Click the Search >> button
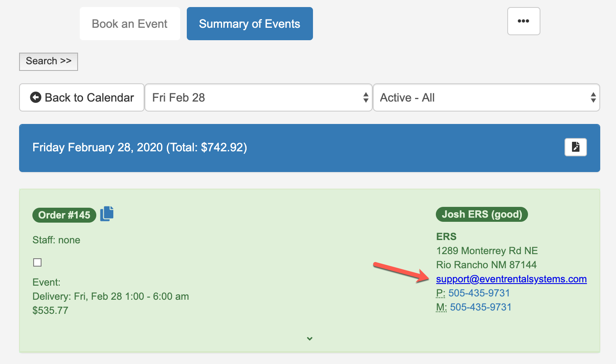Screen dimensions: 616x364 [49, 61]
